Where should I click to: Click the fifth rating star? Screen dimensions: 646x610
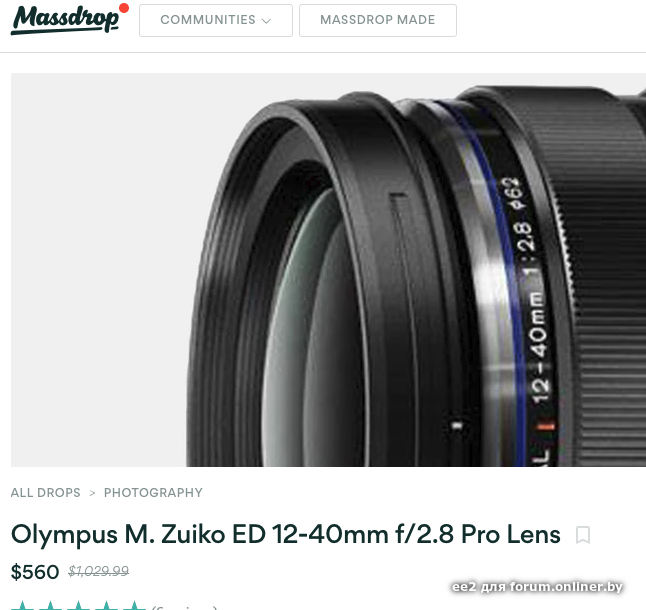point(135,606)
